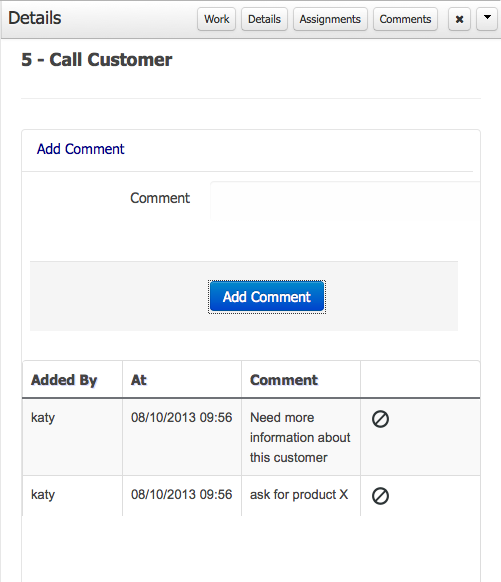Click the delete icon for 'ask for product X' comment
The height and width of the screenshot is (582, 501).
tap(380, 496)
